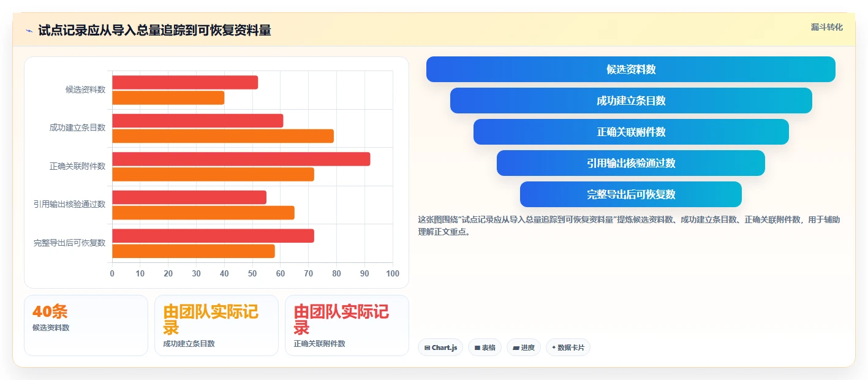Click the table icon in the 表格 tag
This screenshot has width=868, height=380.
point(477,348)
